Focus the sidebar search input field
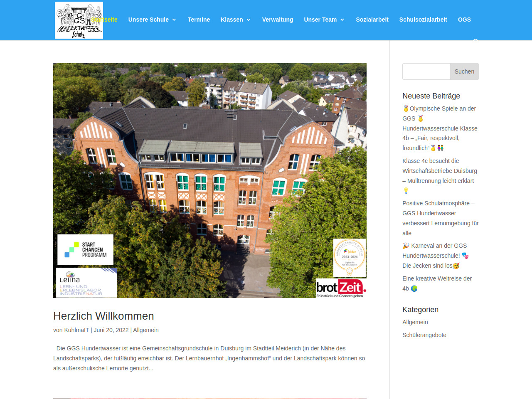The image size is (532, 399). tap(426, 71)
